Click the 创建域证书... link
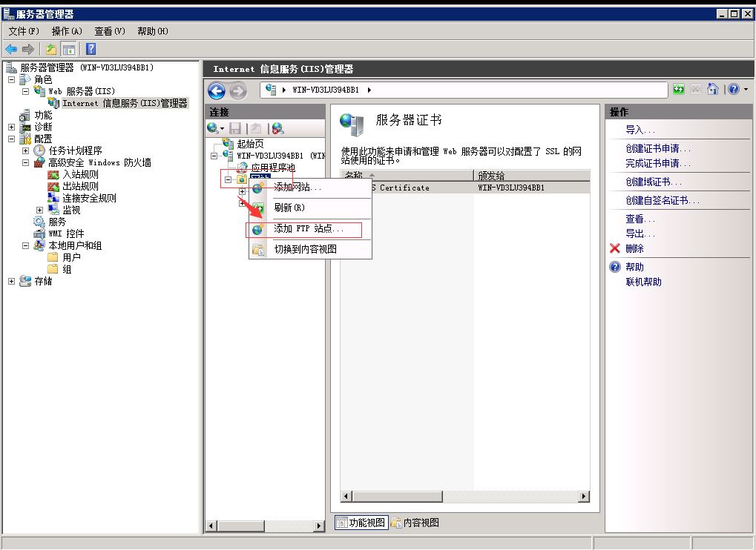 (654, 182)
